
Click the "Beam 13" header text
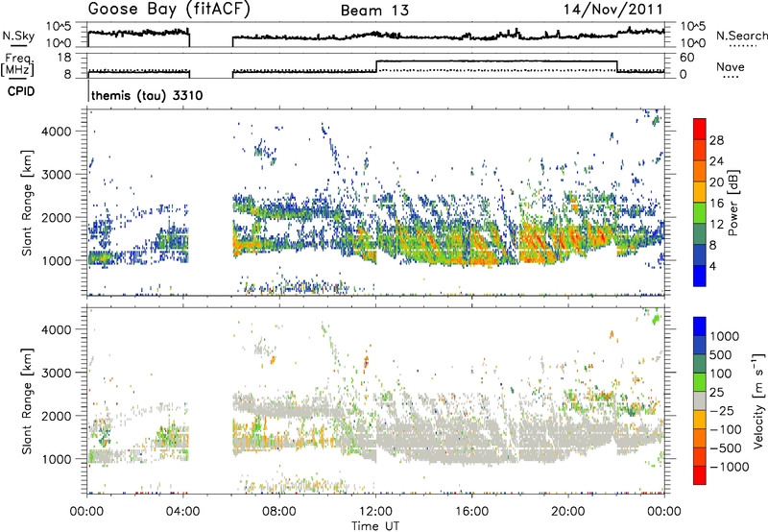(374, 11)
